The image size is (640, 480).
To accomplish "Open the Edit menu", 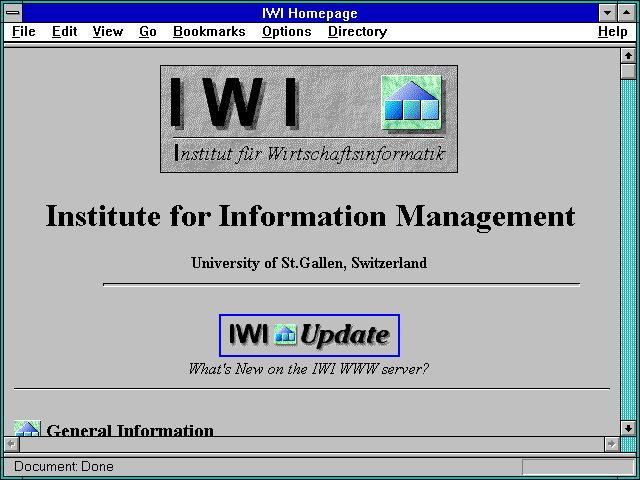I will (64, 32).
